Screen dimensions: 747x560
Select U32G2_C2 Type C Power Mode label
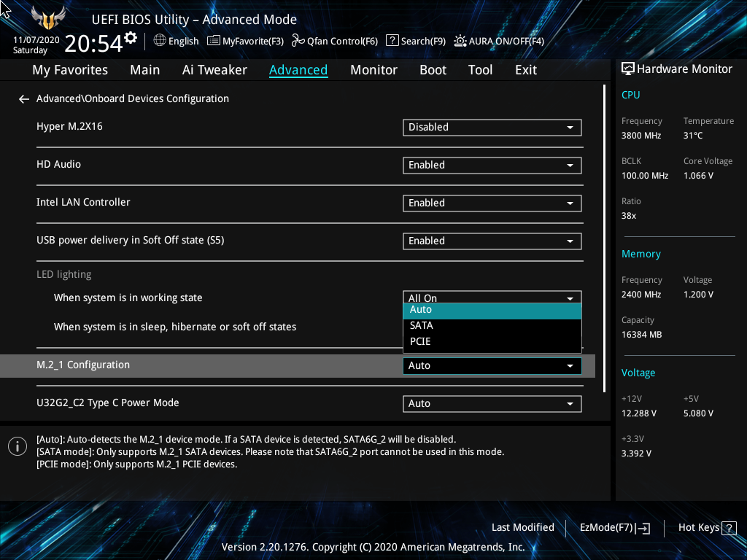tap(108, 402)
